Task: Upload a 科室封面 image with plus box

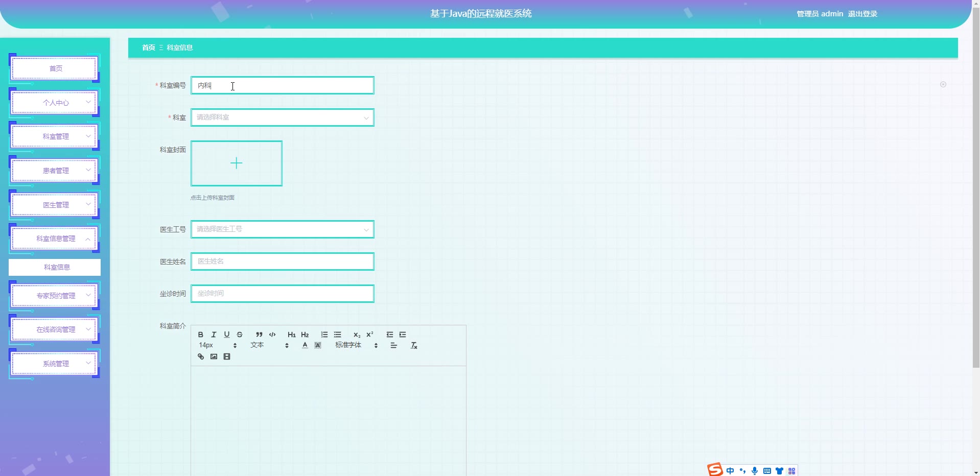Action: point(237,163)
